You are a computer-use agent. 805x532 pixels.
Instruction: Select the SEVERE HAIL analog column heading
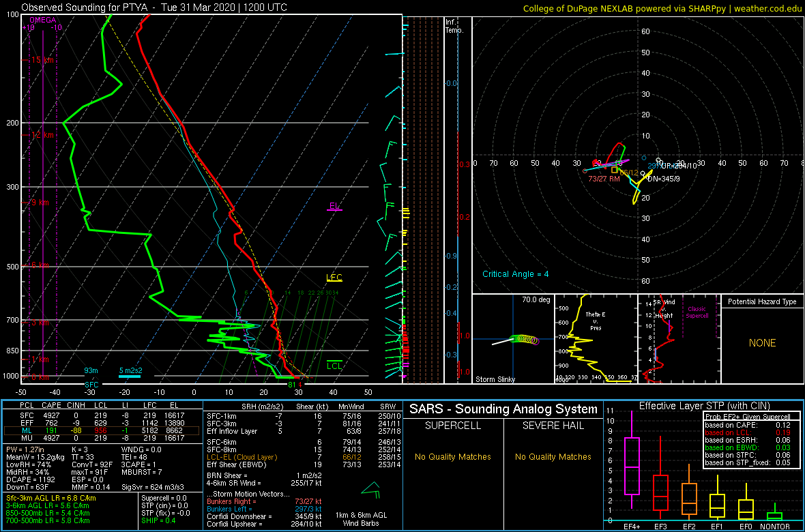coord(553,426)
